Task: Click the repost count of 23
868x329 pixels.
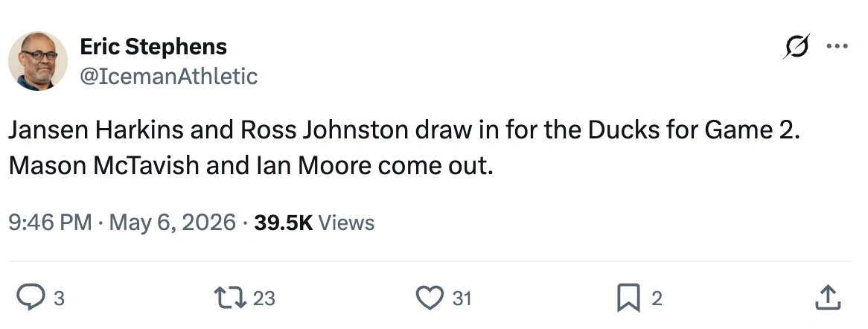Action: (264, 298)
